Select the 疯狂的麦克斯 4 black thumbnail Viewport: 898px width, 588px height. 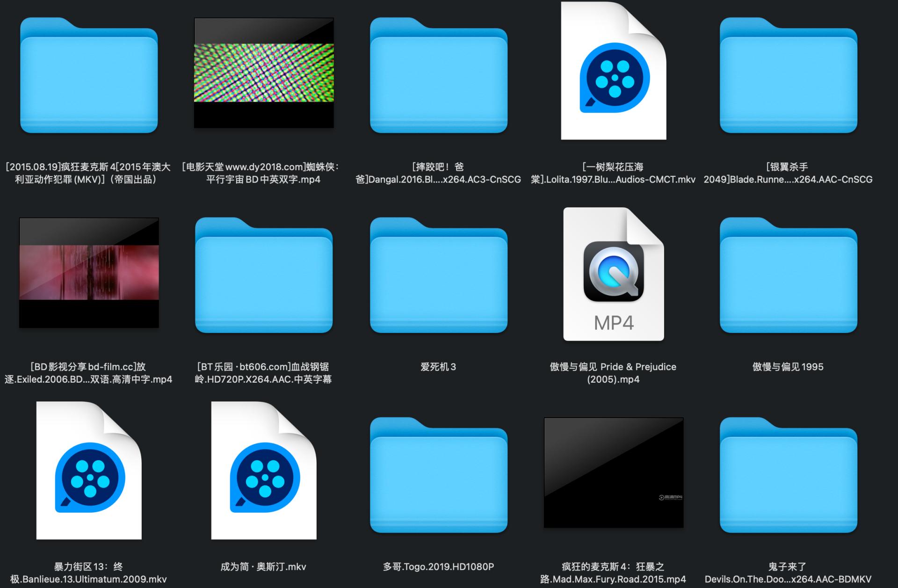[614, 475]
